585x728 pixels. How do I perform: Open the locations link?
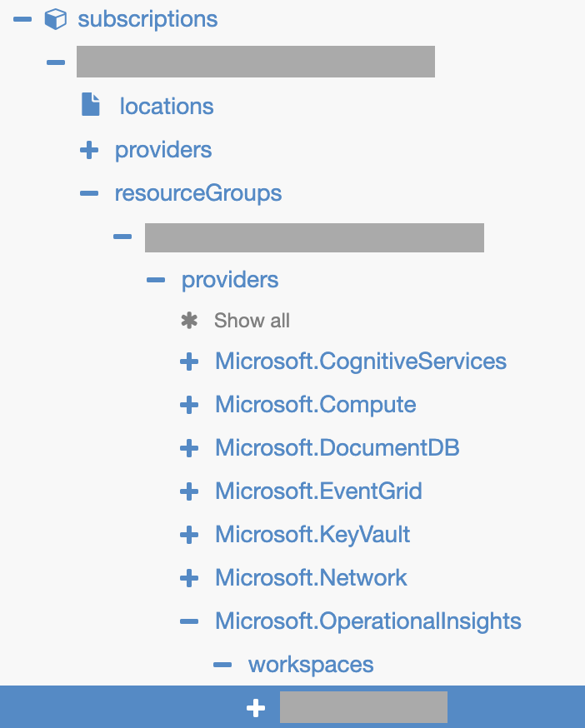click(x=166, y=105)
